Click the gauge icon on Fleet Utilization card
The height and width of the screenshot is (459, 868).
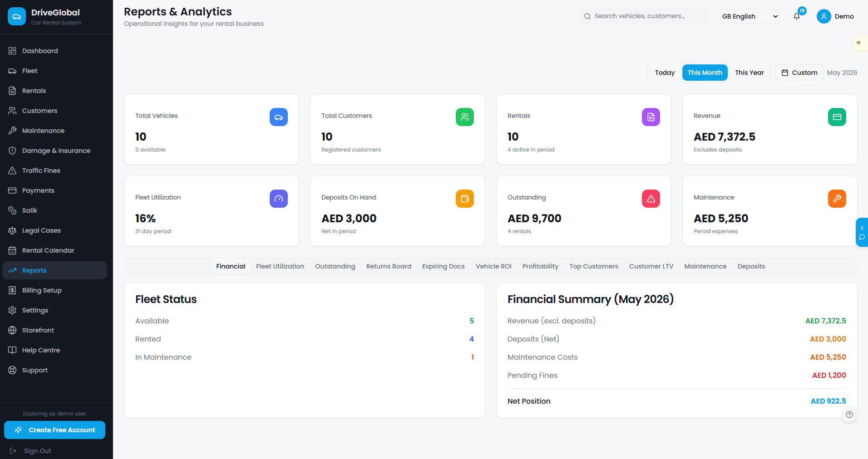point(279,199)
